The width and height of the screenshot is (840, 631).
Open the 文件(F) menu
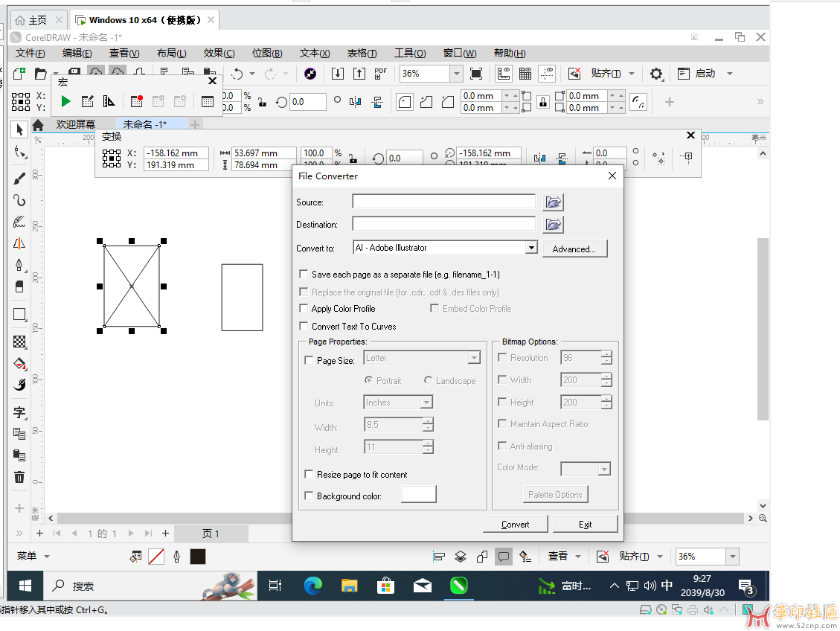pyautogui.click(x=30, y=53)
